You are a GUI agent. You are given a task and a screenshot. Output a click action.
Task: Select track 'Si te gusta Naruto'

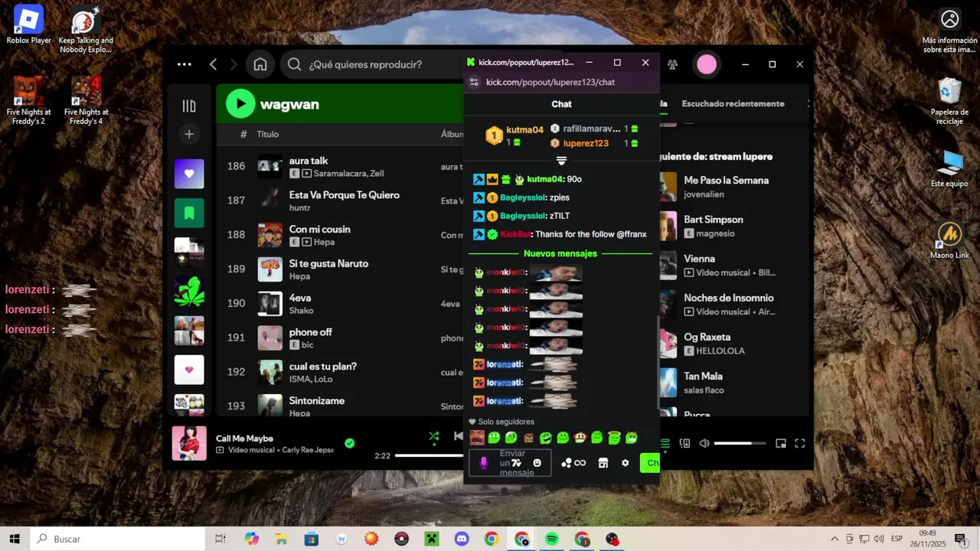[x=329, y=263]
